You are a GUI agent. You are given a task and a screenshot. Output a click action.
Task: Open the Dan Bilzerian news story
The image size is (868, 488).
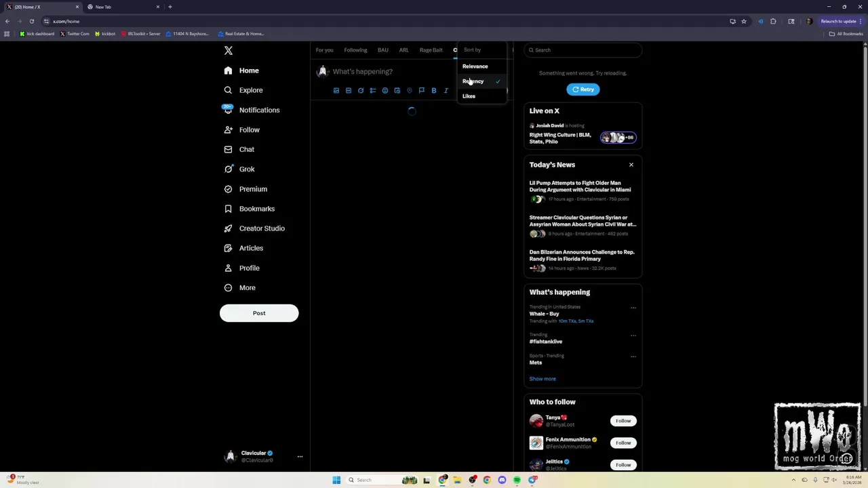tap(583, 260)
